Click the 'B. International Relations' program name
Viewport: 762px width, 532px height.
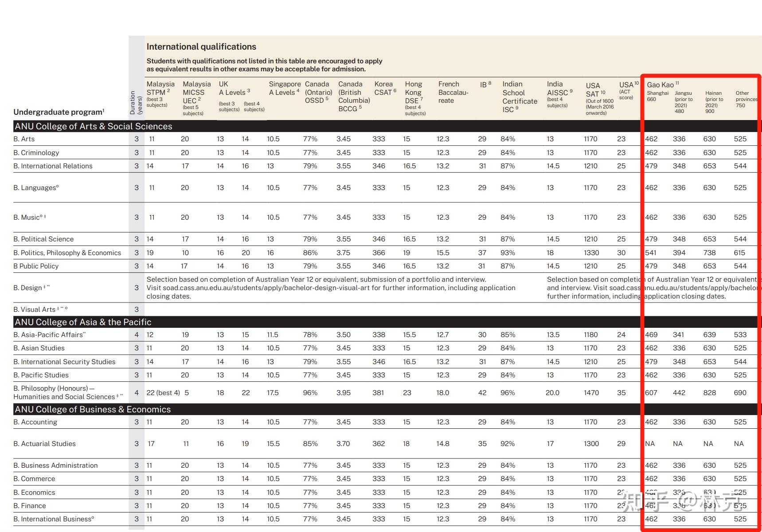pos(53,166)
